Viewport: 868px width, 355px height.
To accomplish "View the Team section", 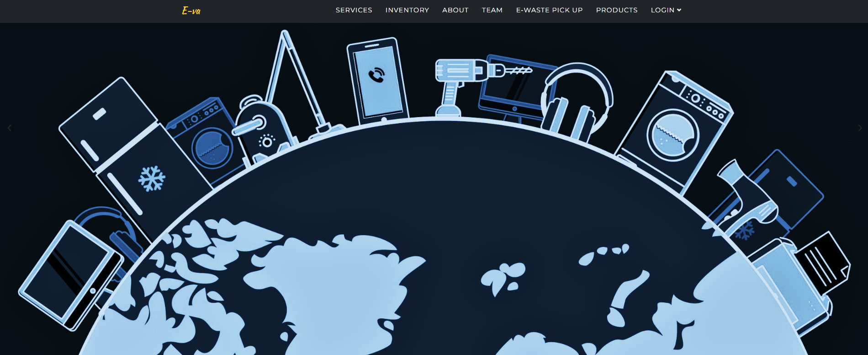I will tap(492, 10).
